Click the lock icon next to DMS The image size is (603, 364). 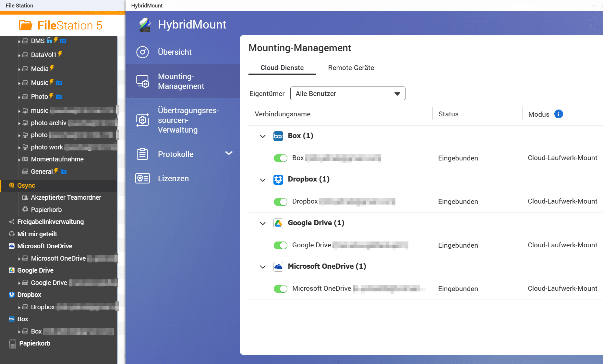[49, 40]
